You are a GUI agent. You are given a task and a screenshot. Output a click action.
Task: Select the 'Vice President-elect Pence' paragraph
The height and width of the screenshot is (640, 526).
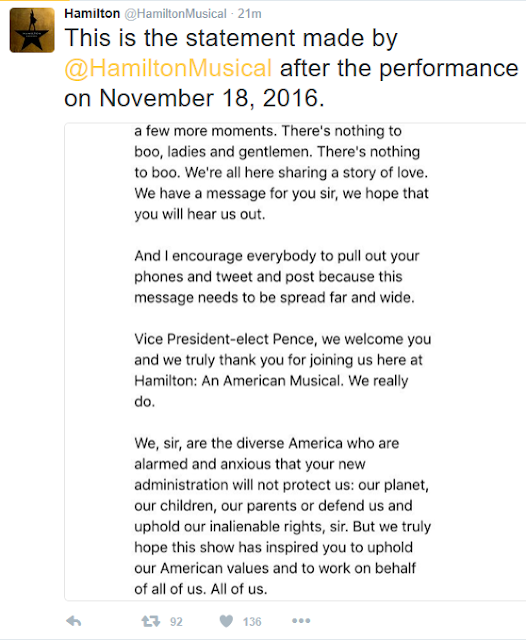283,370
